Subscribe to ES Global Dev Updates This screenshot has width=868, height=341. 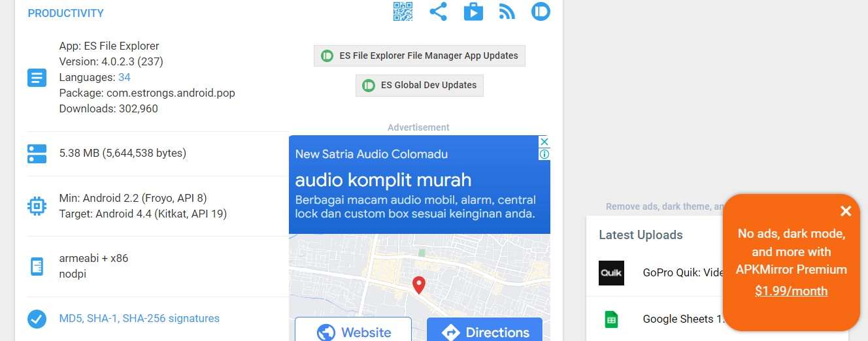pyautogui.click(x=420, y=85)
